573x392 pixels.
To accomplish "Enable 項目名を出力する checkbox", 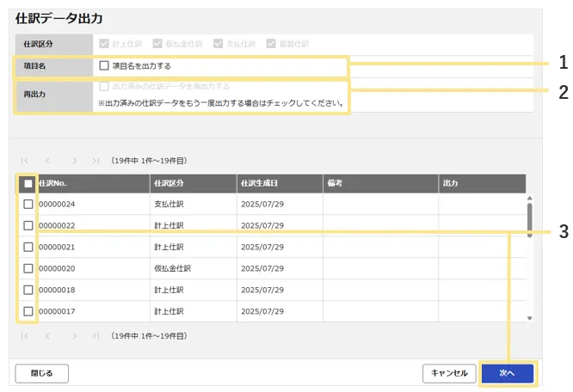I will pos(104,65).
